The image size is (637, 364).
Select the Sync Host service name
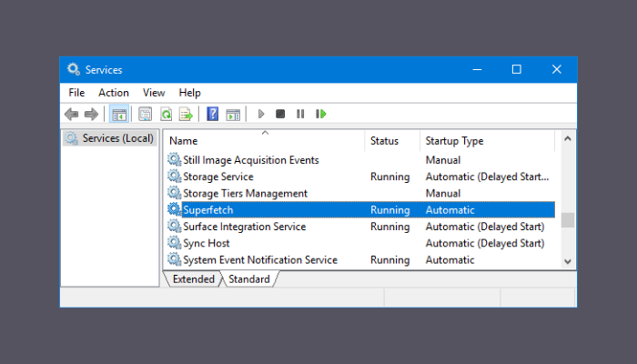pyautogui.click(x=207, y=243)
